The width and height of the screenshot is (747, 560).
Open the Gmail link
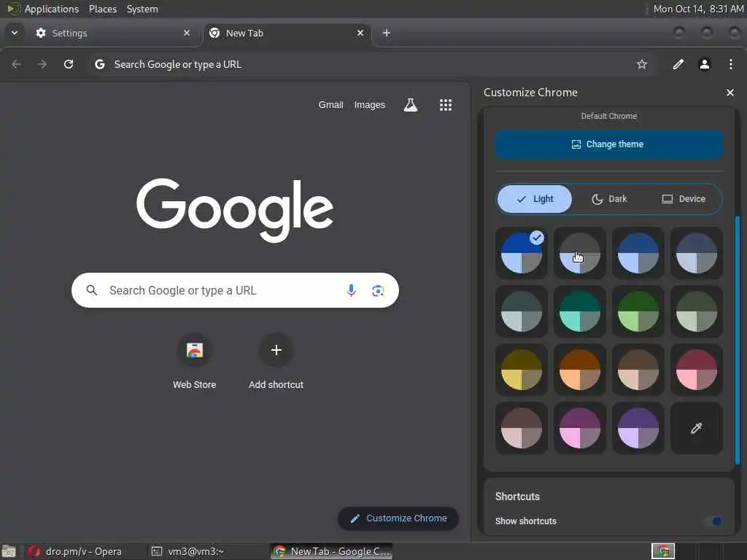point(330,105)
